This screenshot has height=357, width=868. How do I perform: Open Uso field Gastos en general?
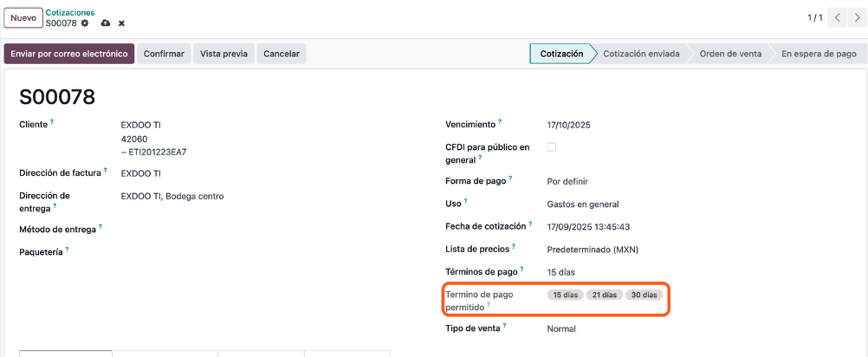point(583,204)
